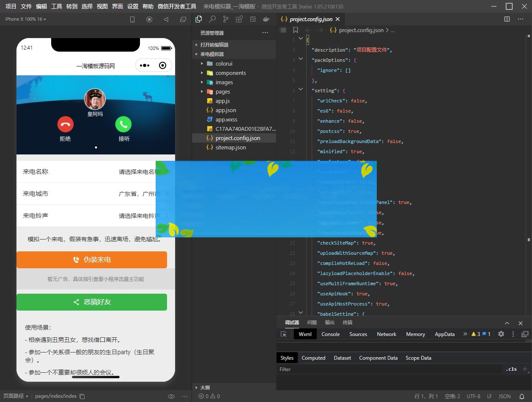Viewport: 532px width, 402px height.
Task: Mute the simulator sound speaker icon
Action: tap(166, 19)
